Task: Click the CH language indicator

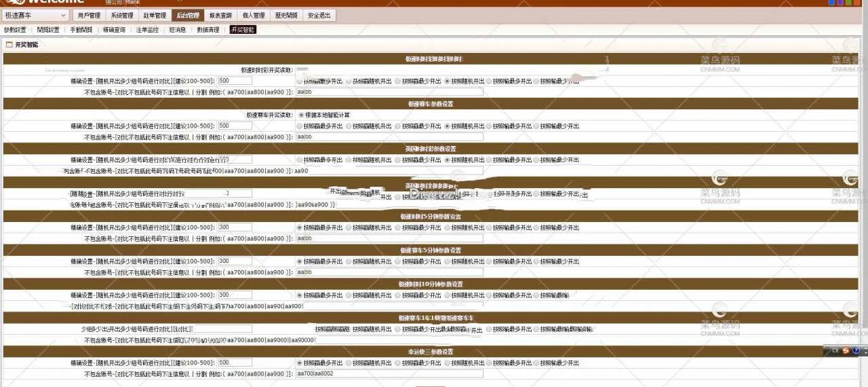Action: tap(835, 350)
